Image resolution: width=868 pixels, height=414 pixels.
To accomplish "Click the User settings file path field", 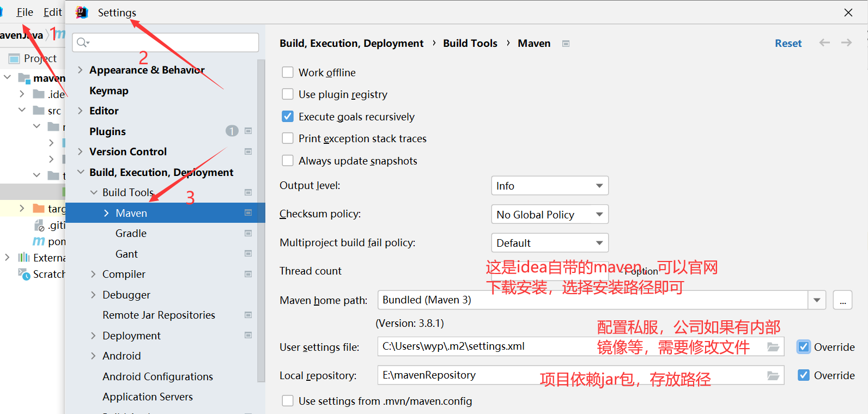I will [581, 346].
